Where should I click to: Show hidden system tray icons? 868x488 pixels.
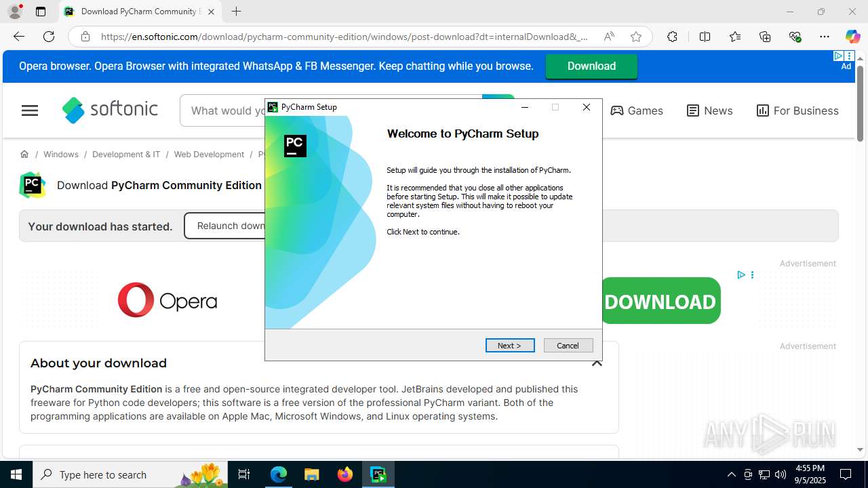[x=731, y=474]
